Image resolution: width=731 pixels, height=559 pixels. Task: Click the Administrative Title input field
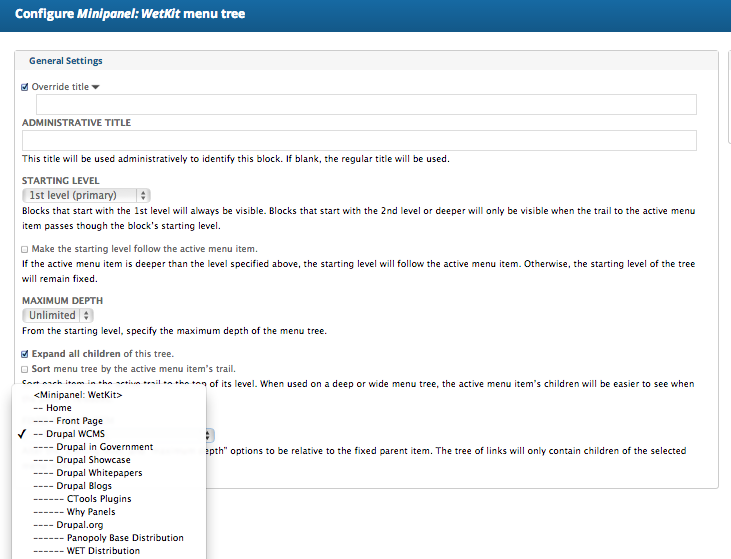tap(359, 140)
